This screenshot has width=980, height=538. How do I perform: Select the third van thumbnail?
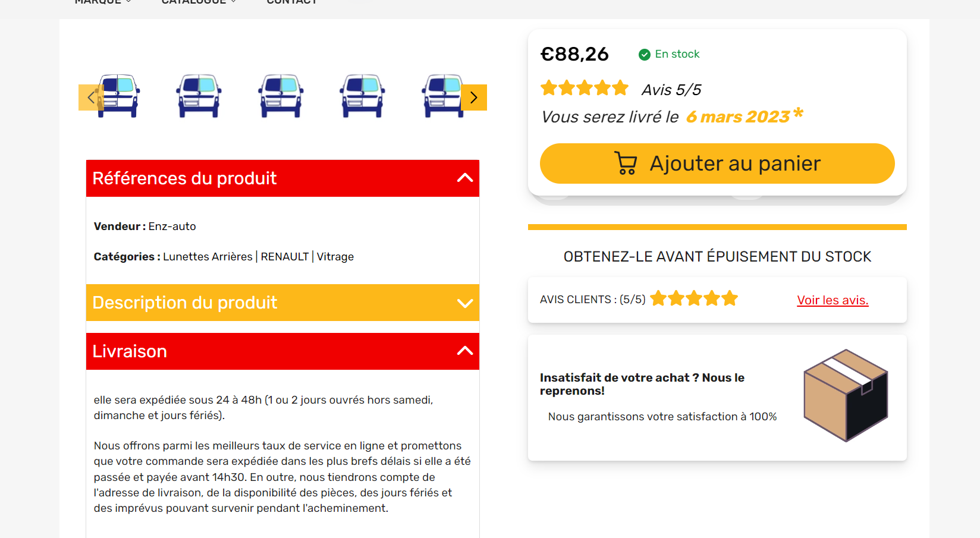281,96
